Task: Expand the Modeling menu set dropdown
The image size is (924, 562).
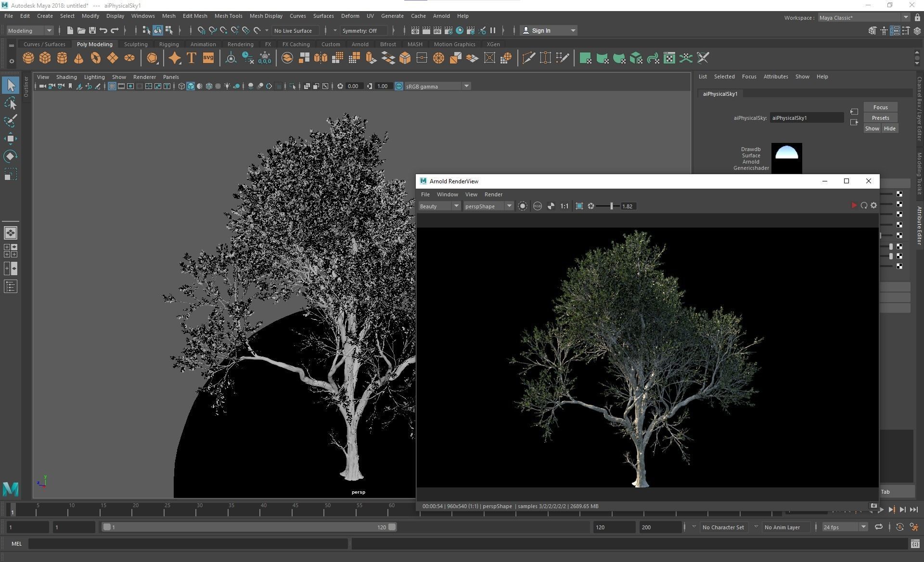Action: coord(30,30)
